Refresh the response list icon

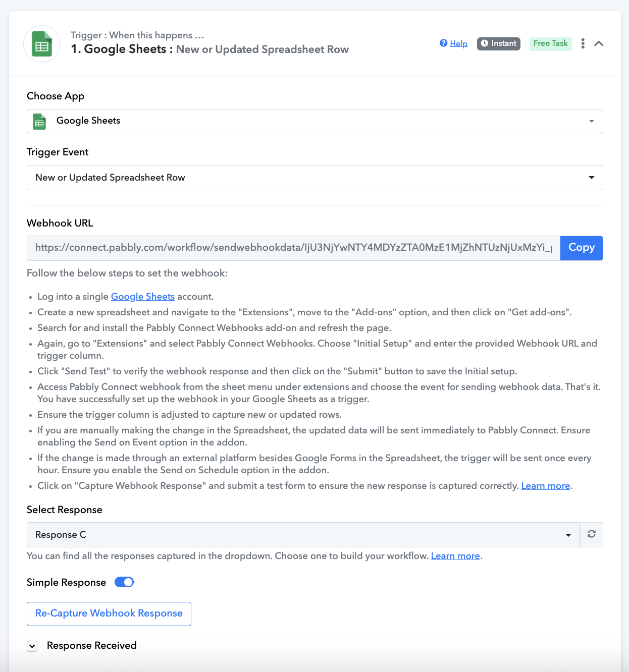click(592, 534)
